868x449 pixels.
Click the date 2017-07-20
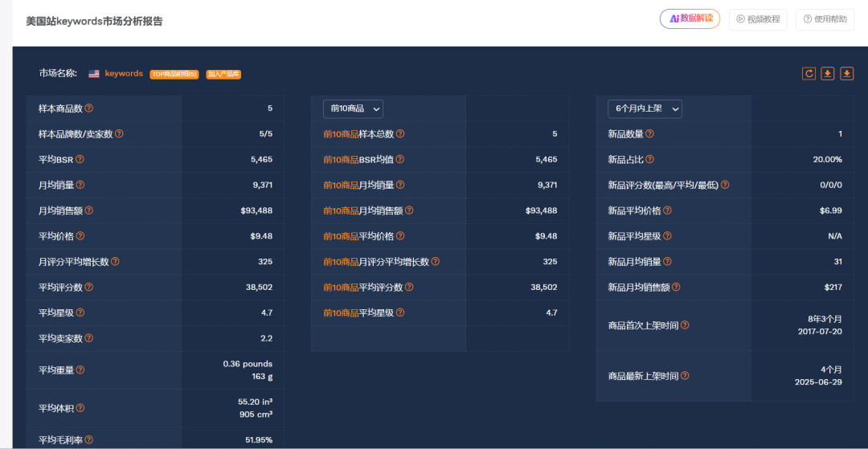[x=820, y=331]
